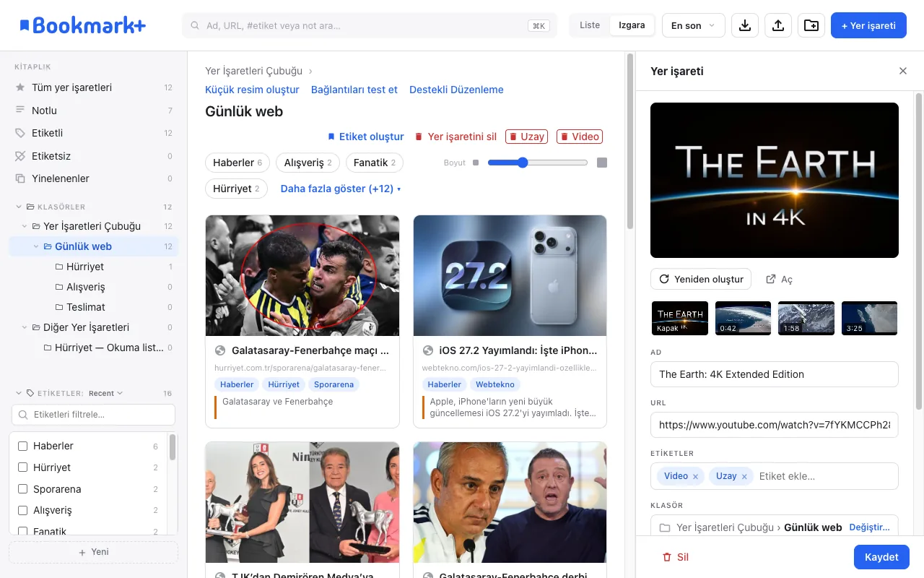
Task: Close the Yer işareti panel
Action: pos(902,71)
